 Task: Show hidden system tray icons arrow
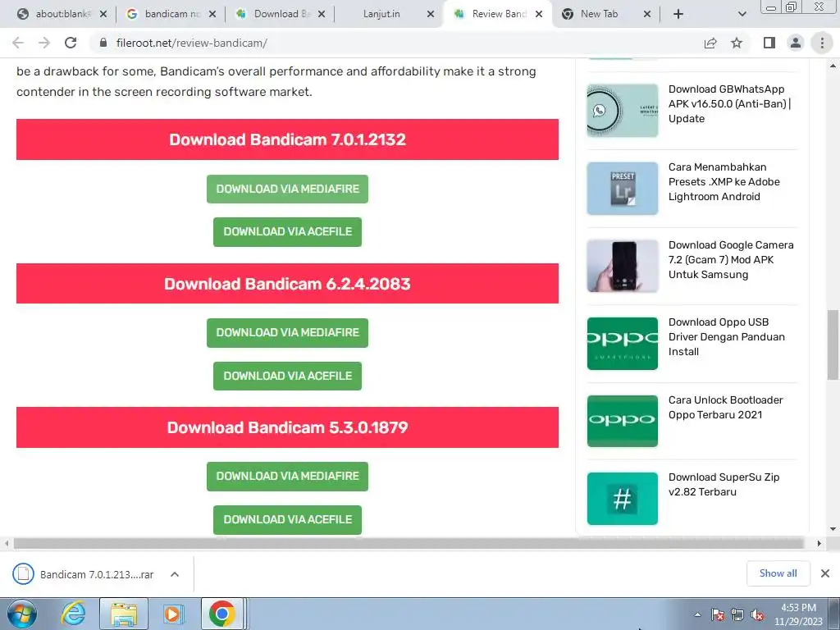coord(697,614)
